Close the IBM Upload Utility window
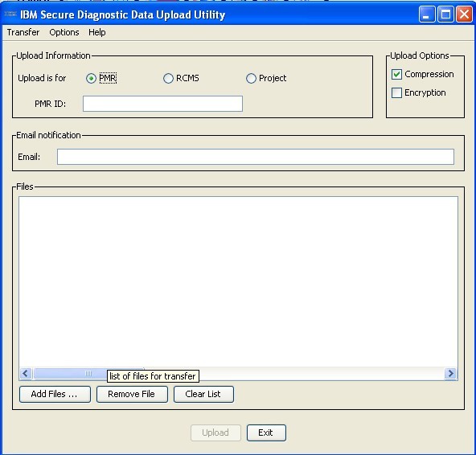The image size is (476, 455). coord(464,14)
